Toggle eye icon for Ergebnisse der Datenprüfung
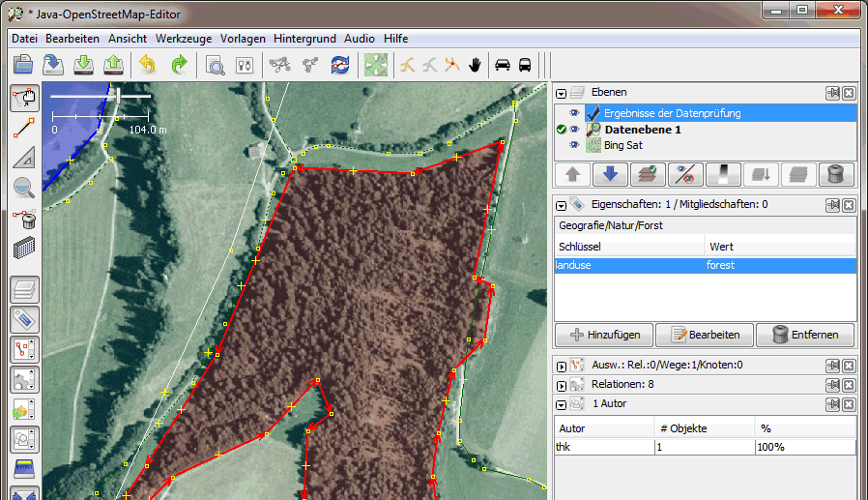This screenshot has height=500, width=868. [x=574, y=113]
